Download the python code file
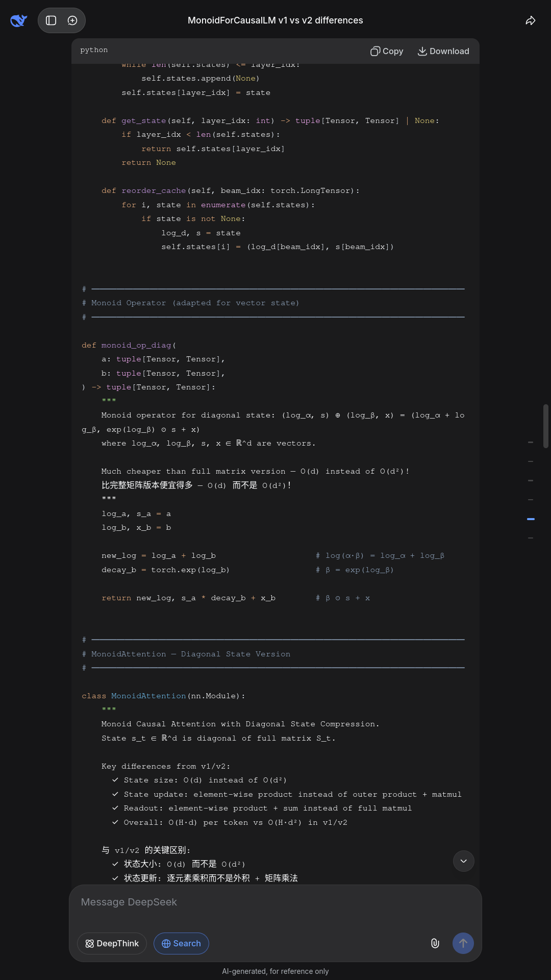Viewport: 551px width, 980px height. [443, 51]
